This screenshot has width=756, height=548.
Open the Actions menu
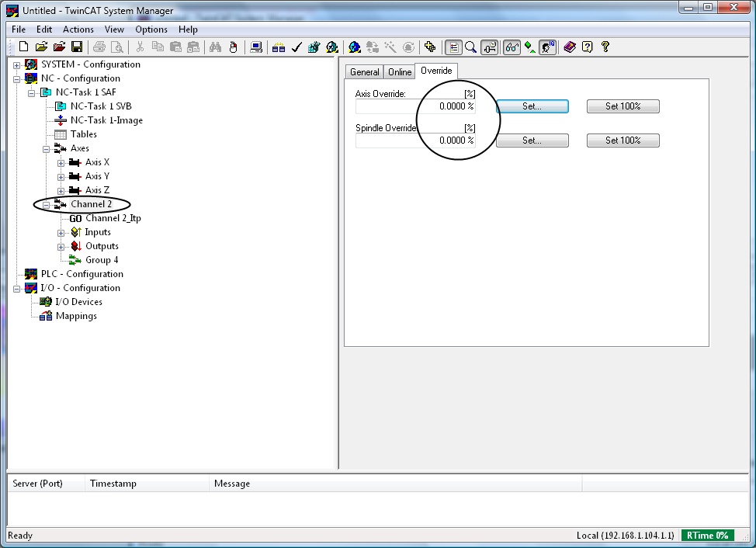pos(78,29)
